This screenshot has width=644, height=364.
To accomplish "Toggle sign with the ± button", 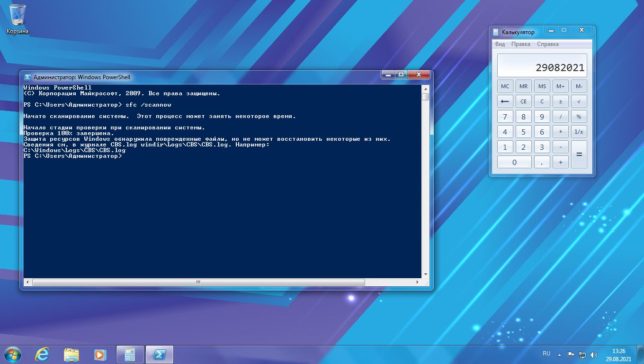I will (x=561, y=101).
